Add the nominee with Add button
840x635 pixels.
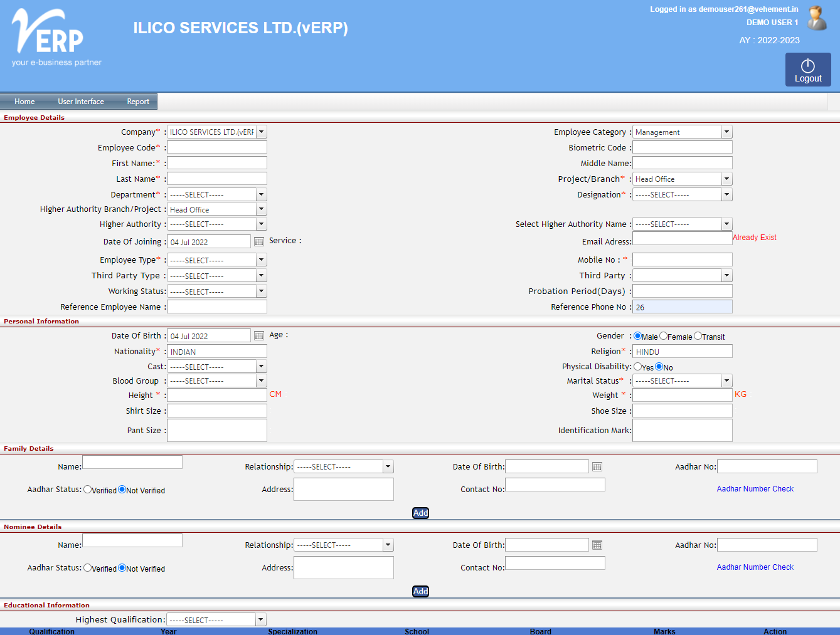tap(420, 591)
